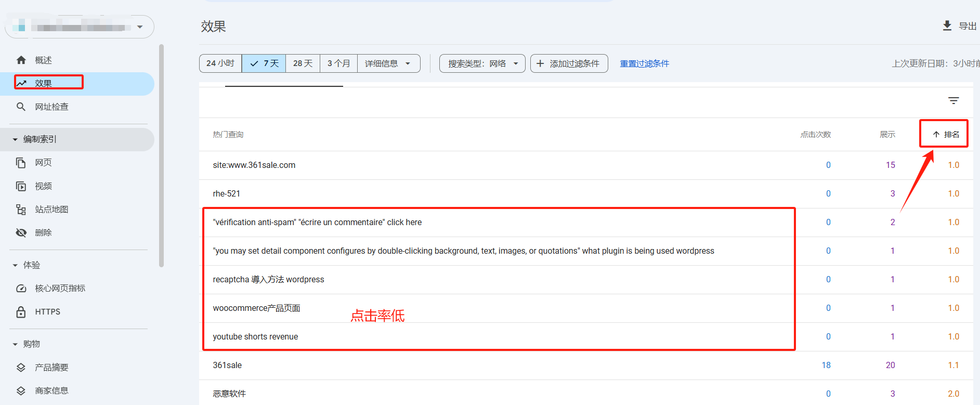The height and width of the screenshot is (405, 980).
Task: Click the table filter rows icon
Action: point(953,101)
